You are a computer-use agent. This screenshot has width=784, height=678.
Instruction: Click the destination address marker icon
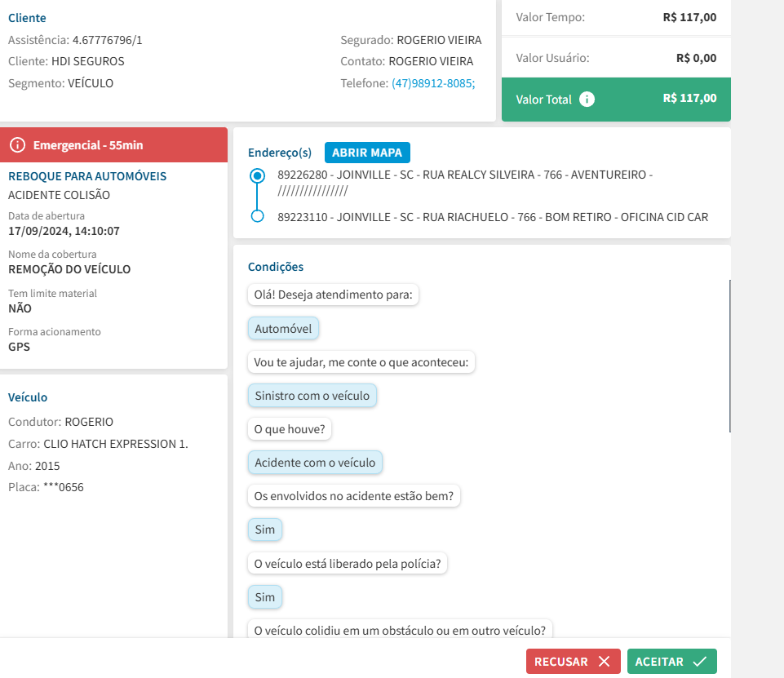tap(258, 216)
